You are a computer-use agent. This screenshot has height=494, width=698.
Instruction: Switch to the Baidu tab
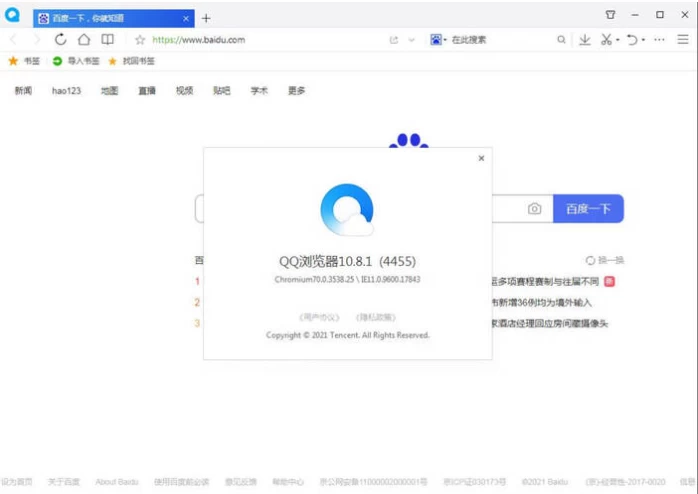pos(110,18)
